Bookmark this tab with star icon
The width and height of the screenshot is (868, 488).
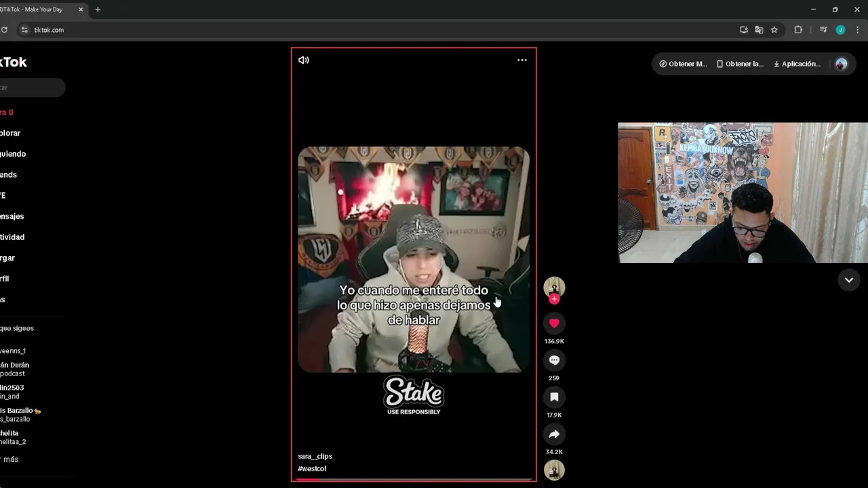(774, 30)
